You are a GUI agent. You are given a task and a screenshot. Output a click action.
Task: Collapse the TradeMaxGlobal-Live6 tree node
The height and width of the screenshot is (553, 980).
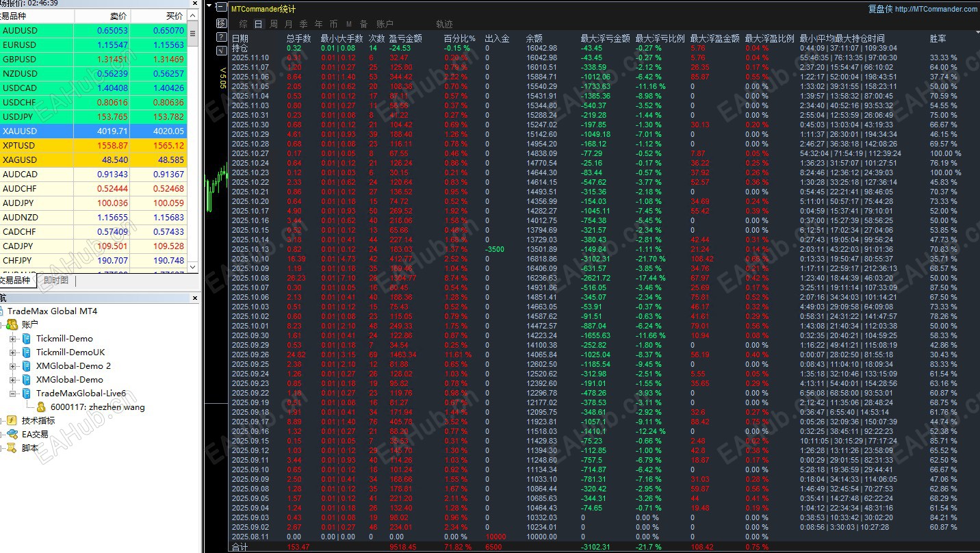[x=12, y=393]
